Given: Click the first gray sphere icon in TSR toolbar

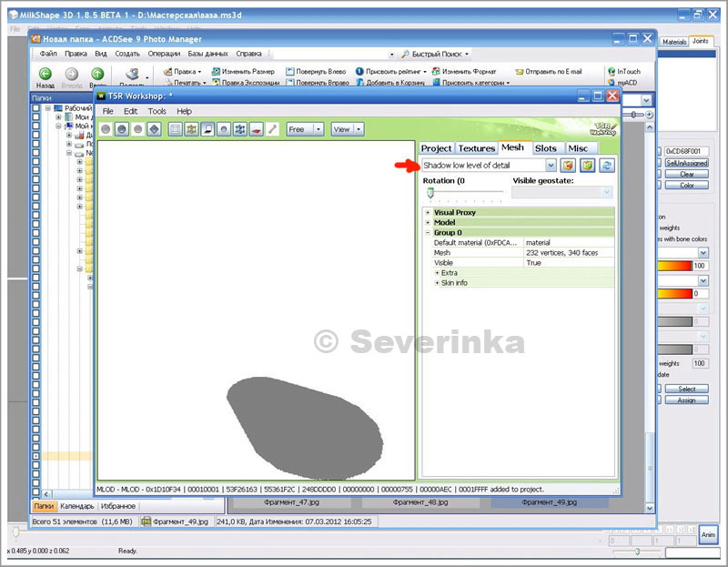Looking at the screenshot, I should [106, 129].
